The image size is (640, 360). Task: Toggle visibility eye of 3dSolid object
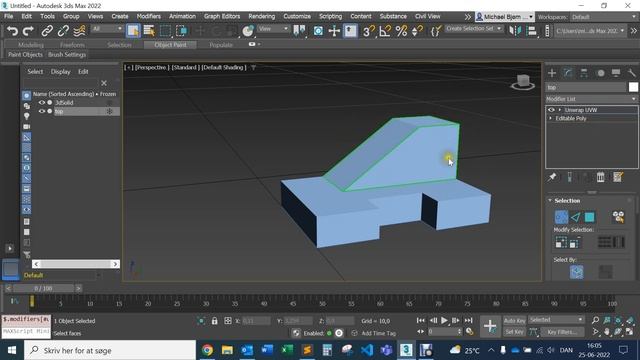tap(42, 102)
